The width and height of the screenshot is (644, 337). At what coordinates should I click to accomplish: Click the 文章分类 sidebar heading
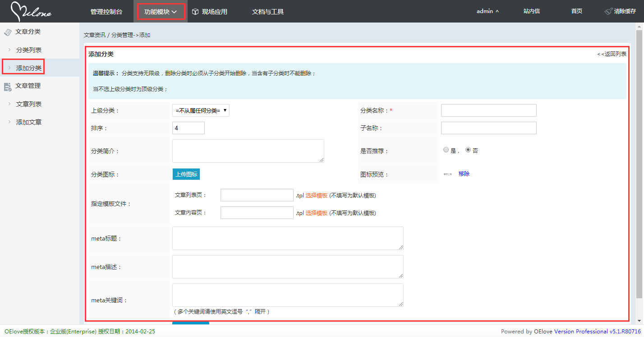[x=28, y=32]
